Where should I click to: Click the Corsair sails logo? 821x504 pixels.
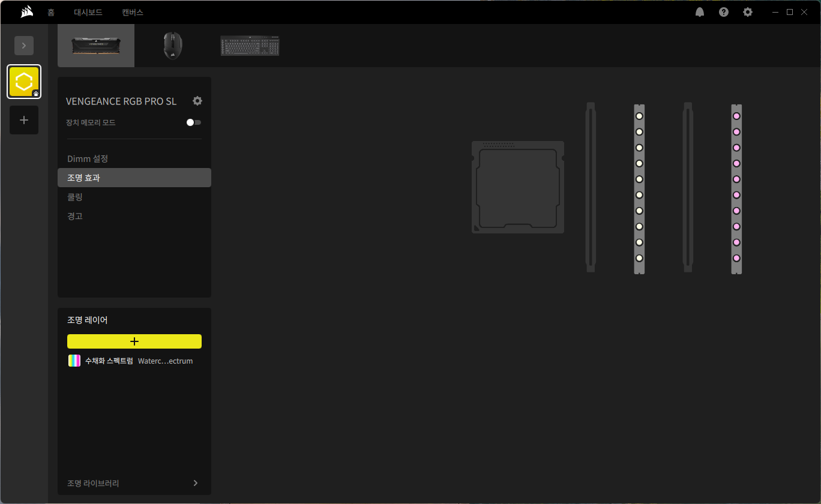(x=26, y=11)
